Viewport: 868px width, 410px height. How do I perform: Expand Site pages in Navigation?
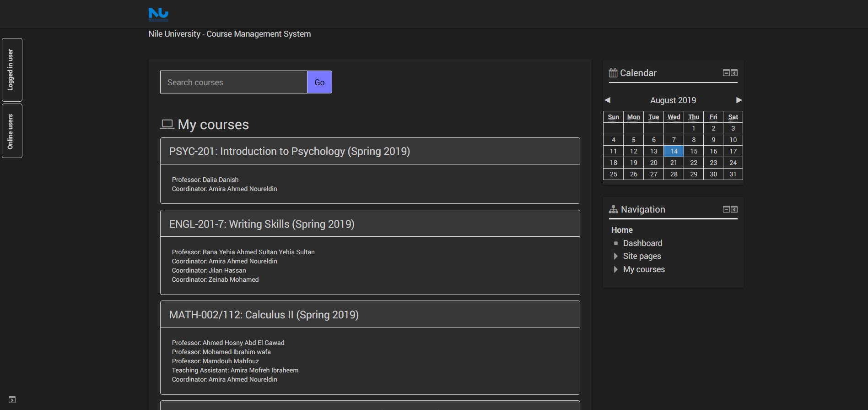point(615,256)
